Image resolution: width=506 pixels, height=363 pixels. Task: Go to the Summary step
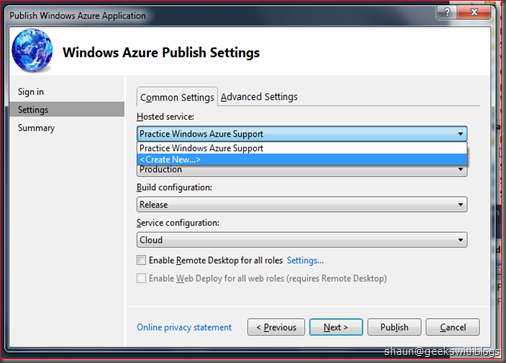36,128
